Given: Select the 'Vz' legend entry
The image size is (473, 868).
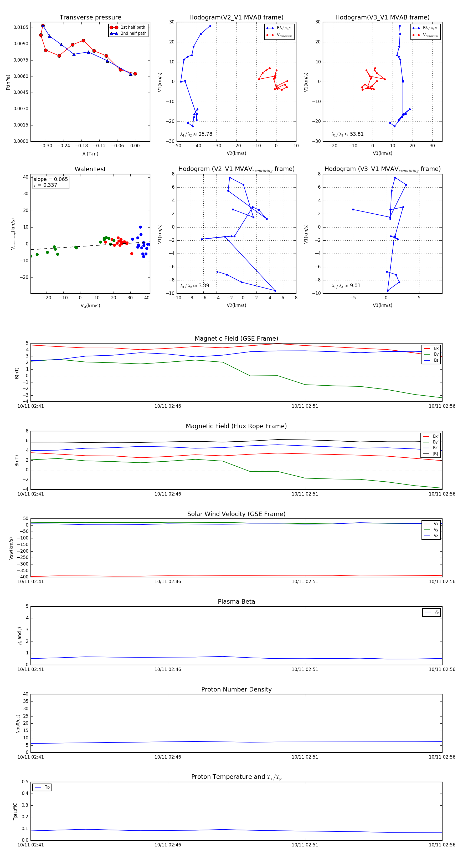Looking at the screenshot, I should point(431,536).
